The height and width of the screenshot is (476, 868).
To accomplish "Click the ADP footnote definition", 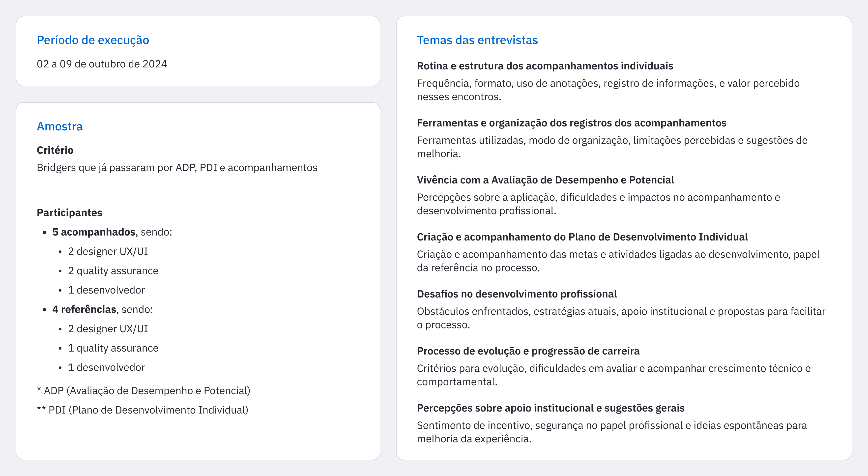I will click(x=144, y=390).
